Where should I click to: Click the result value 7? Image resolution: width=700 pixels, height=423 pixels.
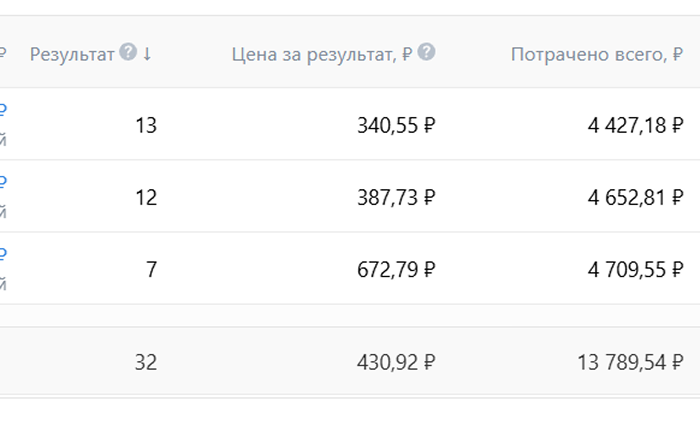[x=151, y=269]
